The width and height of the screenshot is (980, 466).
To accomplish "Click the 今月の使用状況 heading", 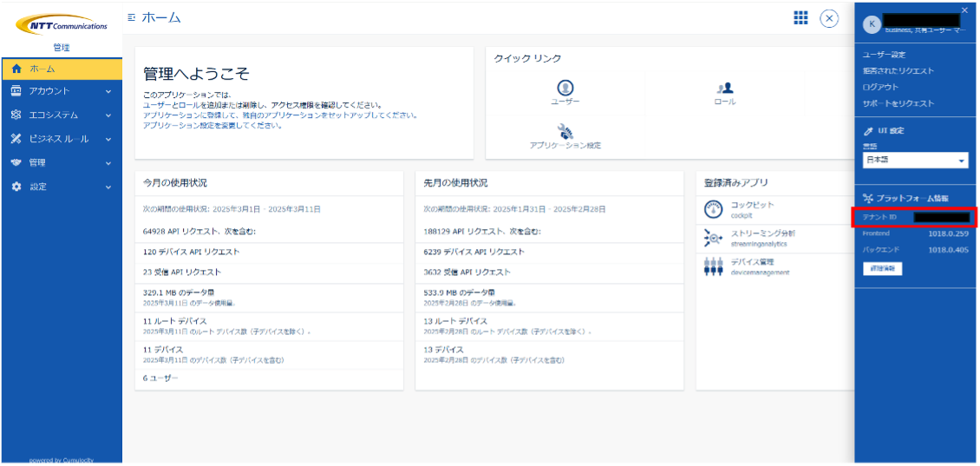I will tap(175, 183).
